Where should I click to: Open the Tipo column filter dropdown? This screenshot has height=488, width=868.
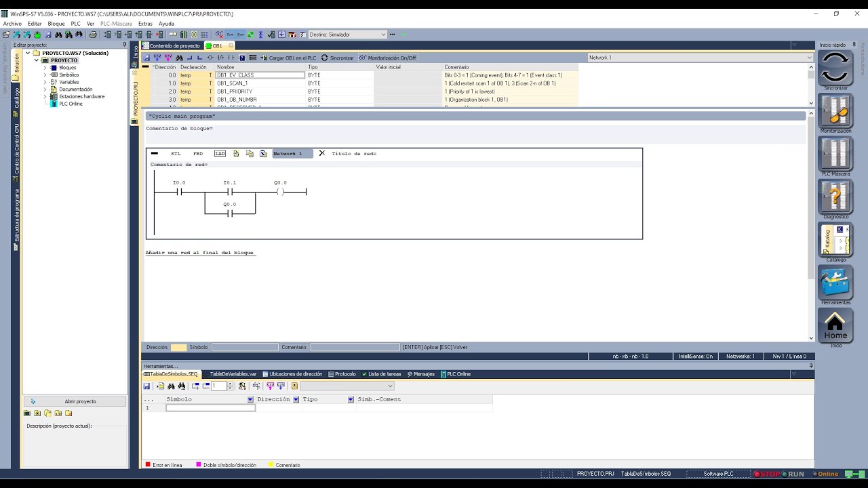(x=351, y=400)
